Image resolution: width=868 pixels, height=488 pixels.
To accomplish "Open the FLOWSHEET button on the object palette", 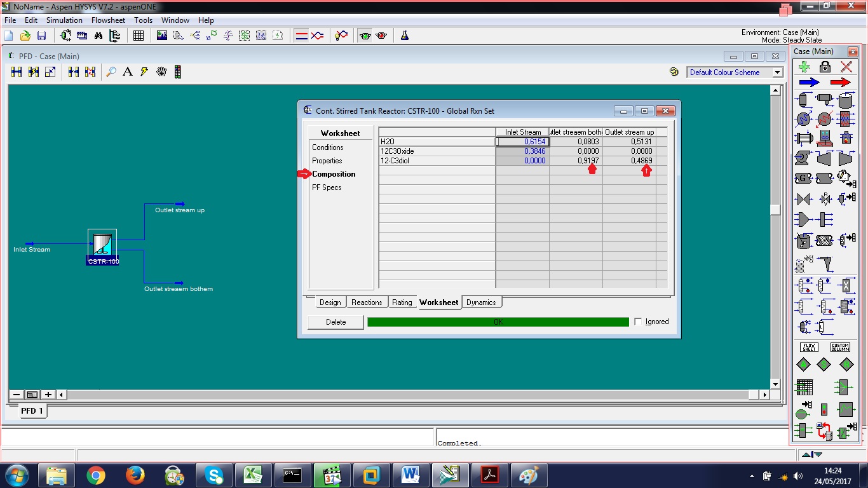I will 810,348.
